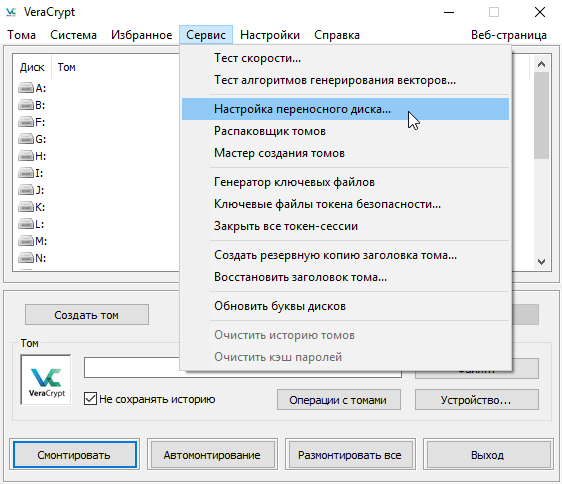This screenshot has width=562, height=484.
Task: Click the drive list scroll up arrow
Action: coord(542,64)
